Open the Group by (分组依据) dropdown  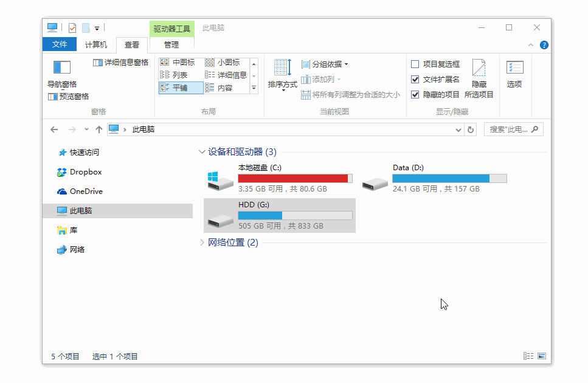(323, 63)
